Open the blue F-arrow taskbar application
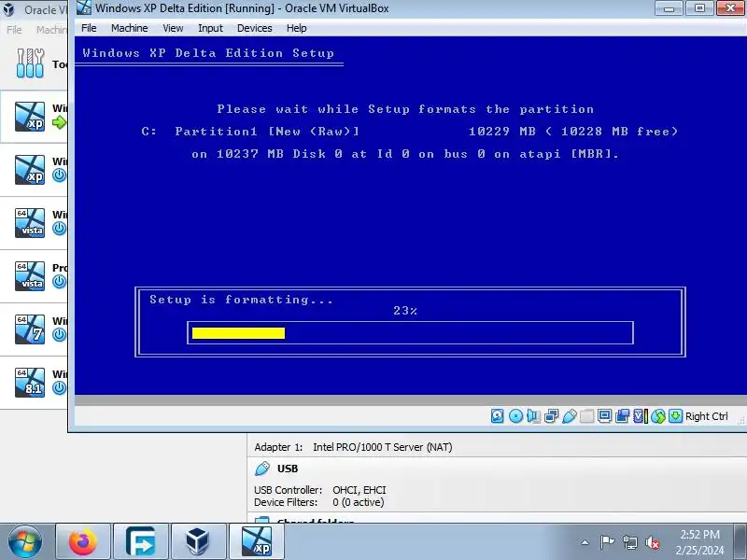 point(141,542)
